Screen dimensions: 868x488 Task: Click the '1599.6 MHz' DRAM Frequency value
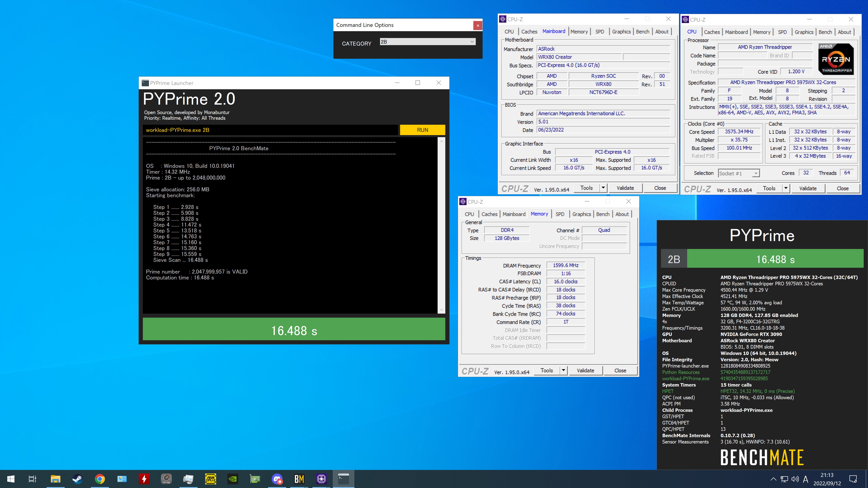click(566, 265)
